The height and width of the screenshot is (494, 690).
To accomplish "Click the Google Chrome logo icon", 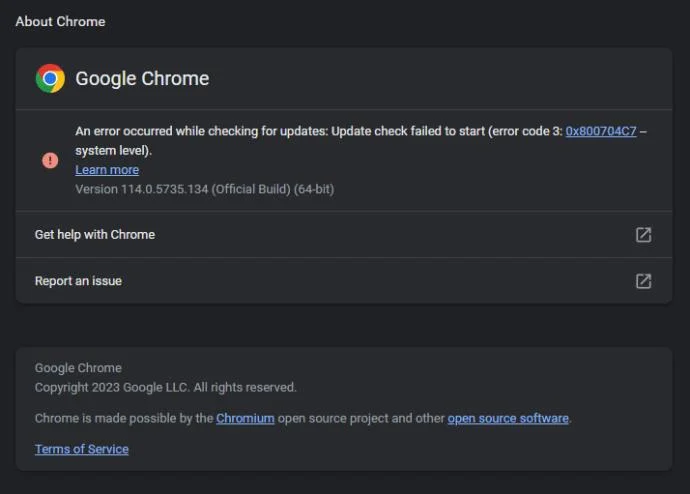I will (x=50, y=78).
